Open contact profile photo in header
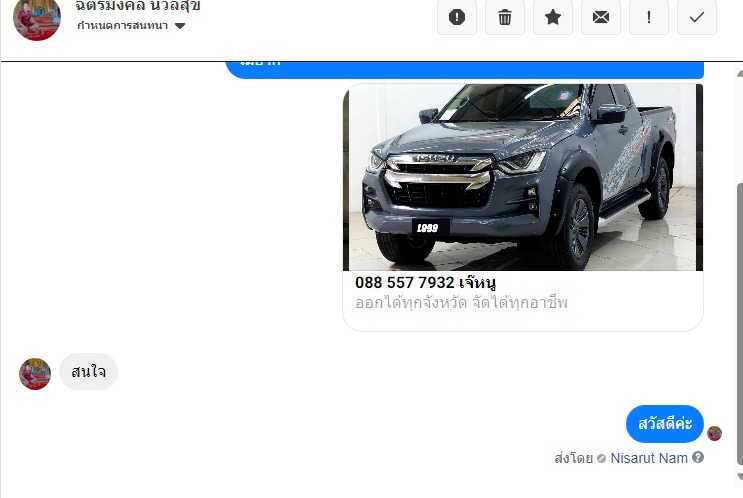 pyautogui.click(x=37, y=19)
